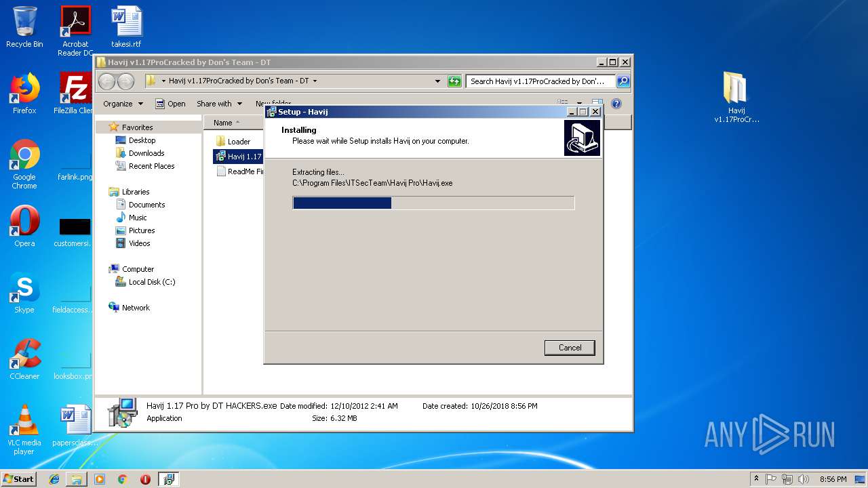Select Recent Places in Favorites
The width and height of the screenshot is (868, 488).
[x=151, y=166]
